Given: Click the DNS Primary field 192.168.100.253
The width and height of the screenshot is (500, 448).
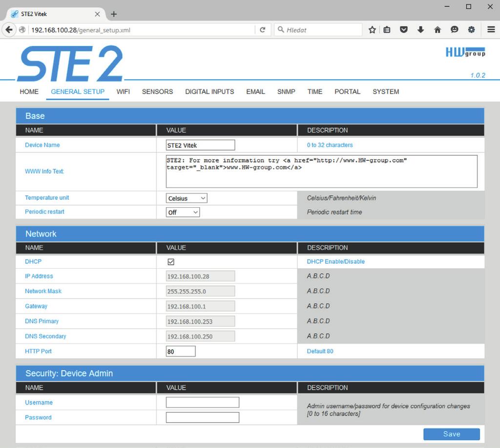Looking at the screenshot, I should (200, 321).
